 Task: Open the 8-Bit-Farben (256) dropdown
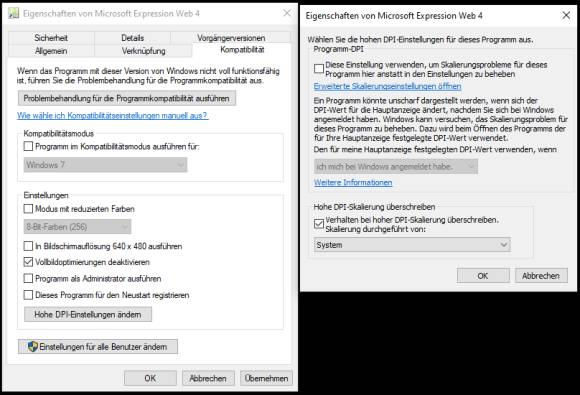(x=77, y=226)
